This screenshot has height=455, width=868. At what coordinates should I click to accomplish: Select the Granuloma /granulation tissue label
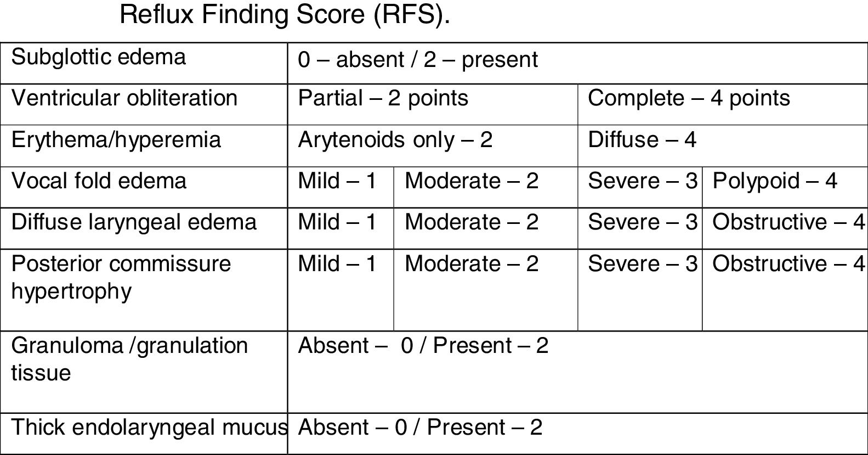(129, 359)
